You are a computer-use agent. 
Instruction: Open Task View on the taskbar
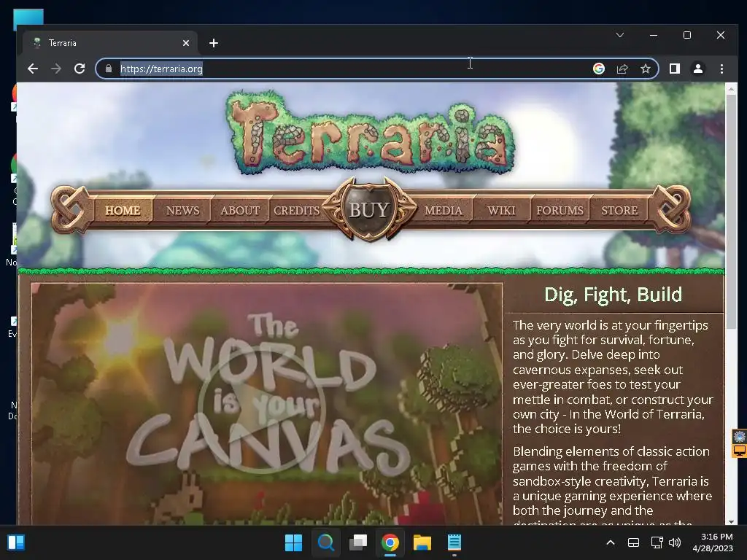pyautogui.click(x=357, y=542)
